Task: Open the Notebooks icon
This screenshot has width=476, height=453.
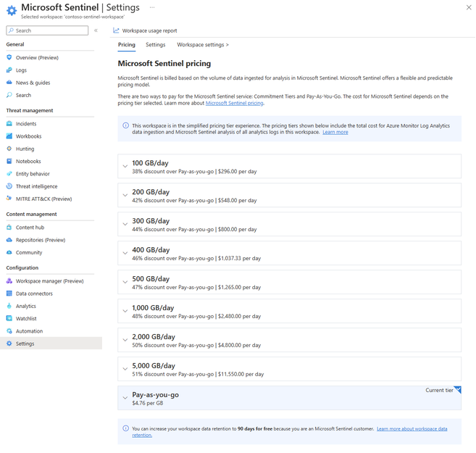Action: coord(9,161)
